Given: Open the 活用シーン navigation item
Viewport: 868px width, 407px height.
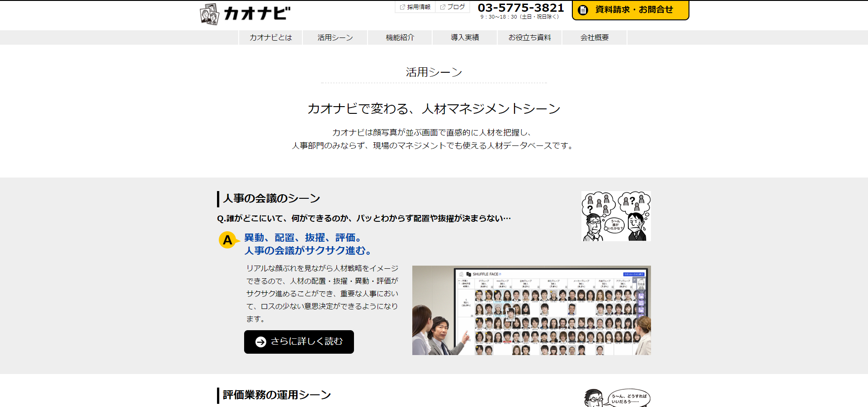Looking at the screenshot, I should [335, 37].
